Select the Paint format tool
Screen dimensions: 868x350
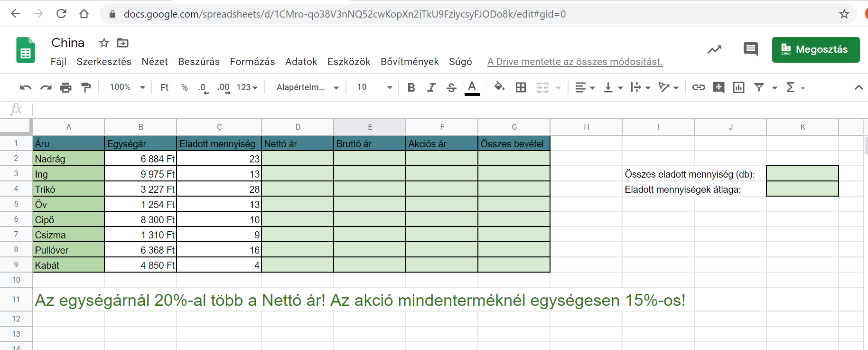click(x=86, y=87)
